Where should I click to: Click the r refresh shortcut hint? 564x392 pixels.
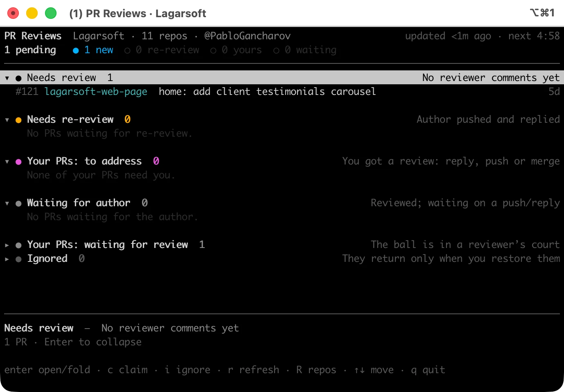[253, 370]
